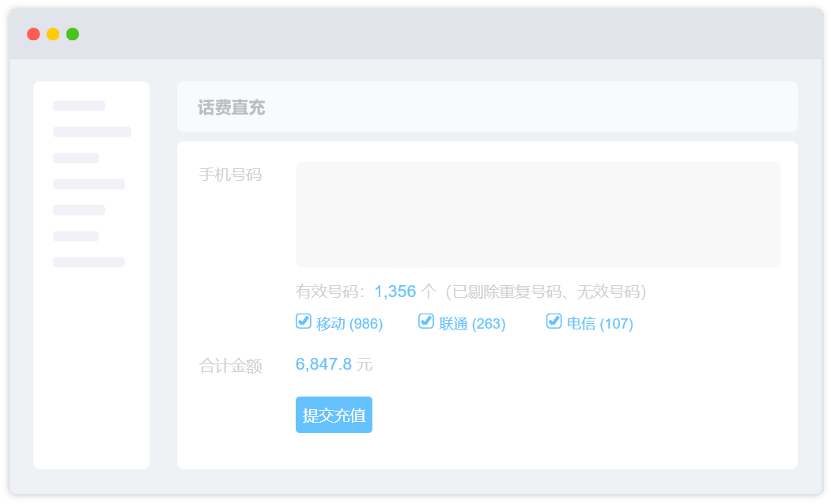This screenshot has width=831, height=504.
Task: Click the 合计金额 label
Action: [x=230, y=367]
